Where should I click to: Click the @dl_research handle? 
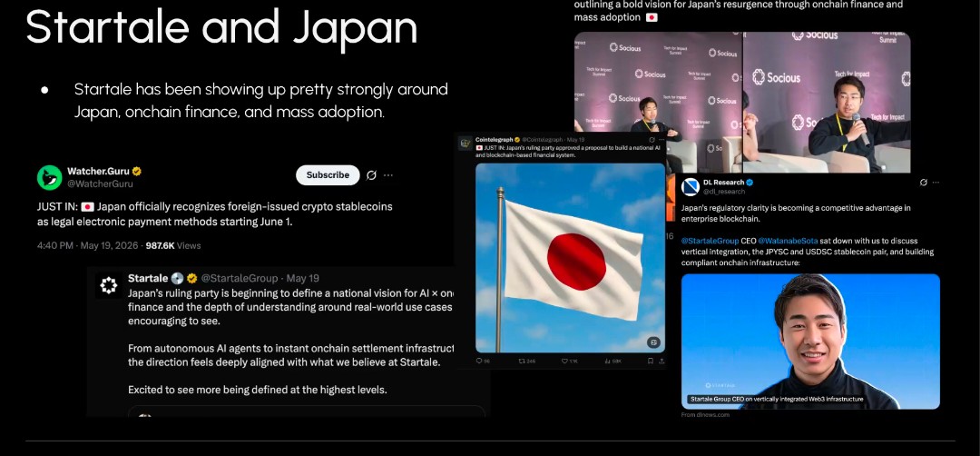[x=724, y=192]
